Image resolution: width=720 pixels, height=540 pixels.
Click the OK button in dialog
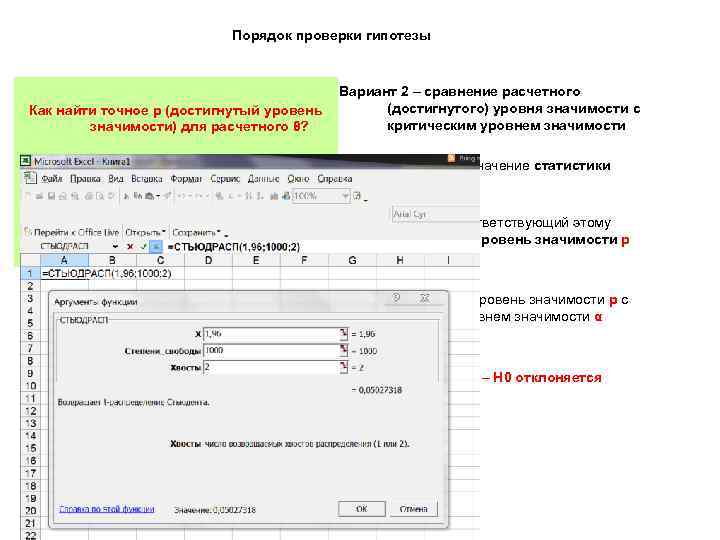click(x=361, y=509)
